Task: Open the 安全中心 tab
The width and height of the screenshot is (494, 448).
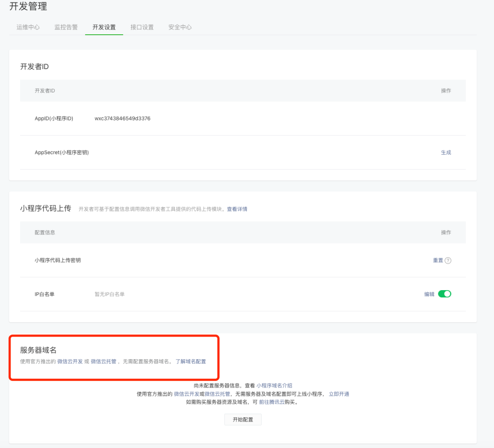Action: point(180,27)
